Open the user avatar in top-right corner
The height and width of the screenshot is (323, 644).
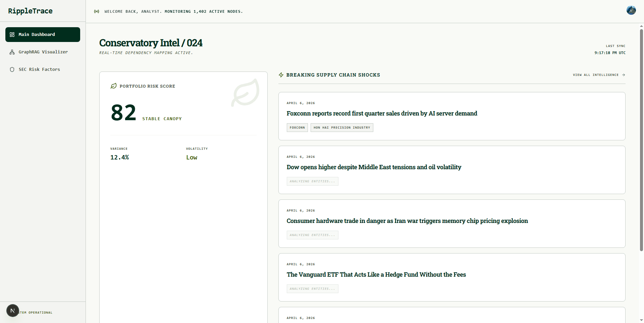point(631,10)
